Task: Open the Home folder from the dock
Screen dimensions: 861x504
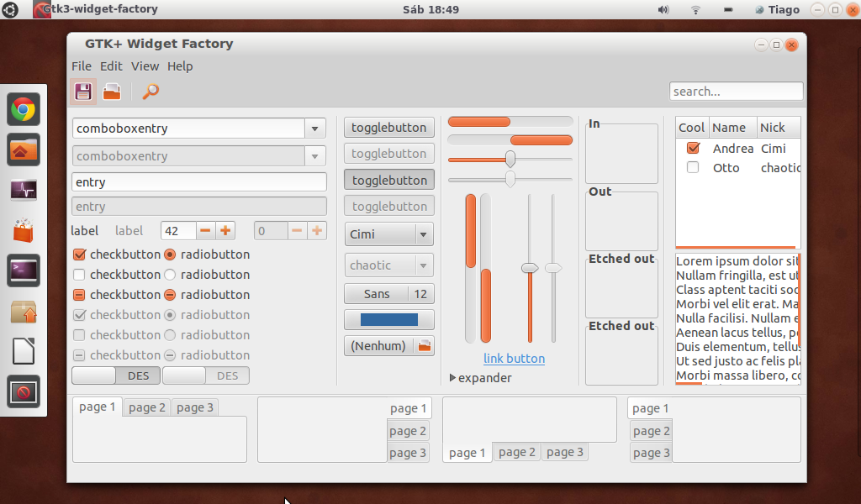Action: click(23, 150)
